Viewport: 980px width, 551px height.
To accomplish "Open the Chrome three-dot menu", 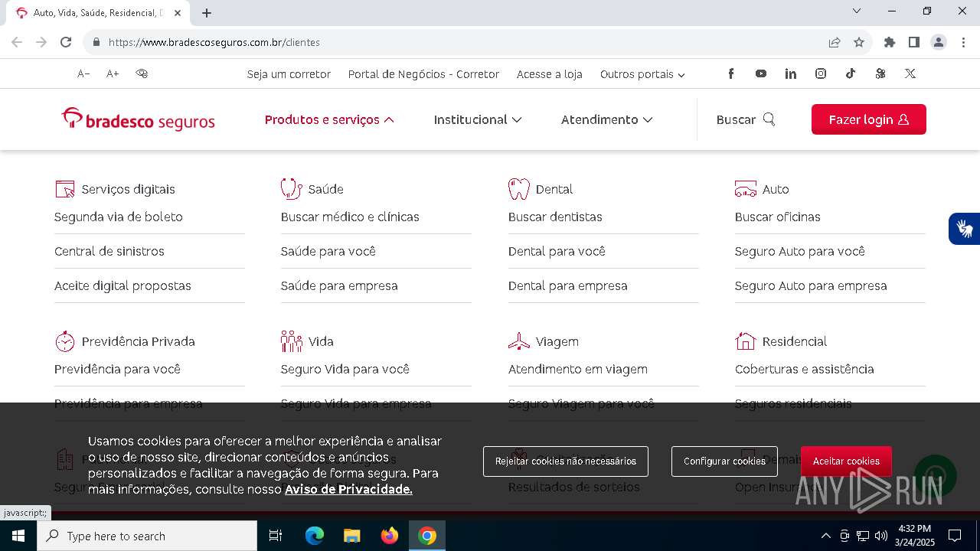I will 963,42.
